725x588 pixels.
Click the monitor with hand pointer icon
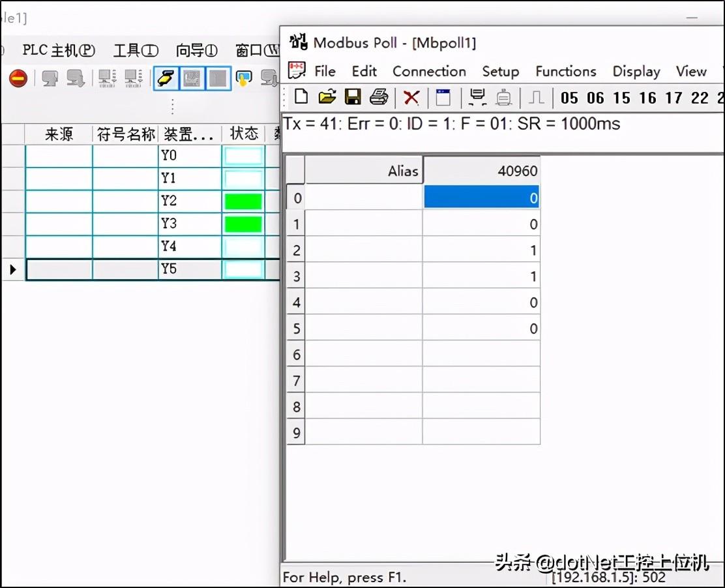pos(244,78)
